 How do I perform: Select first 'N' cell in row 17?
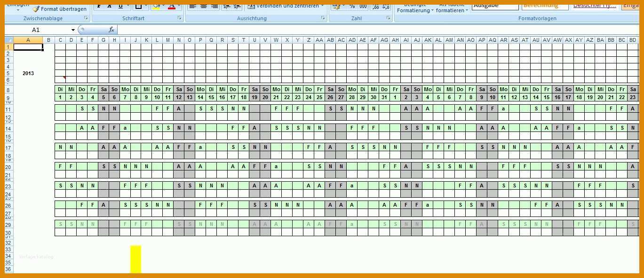(60, 147)
